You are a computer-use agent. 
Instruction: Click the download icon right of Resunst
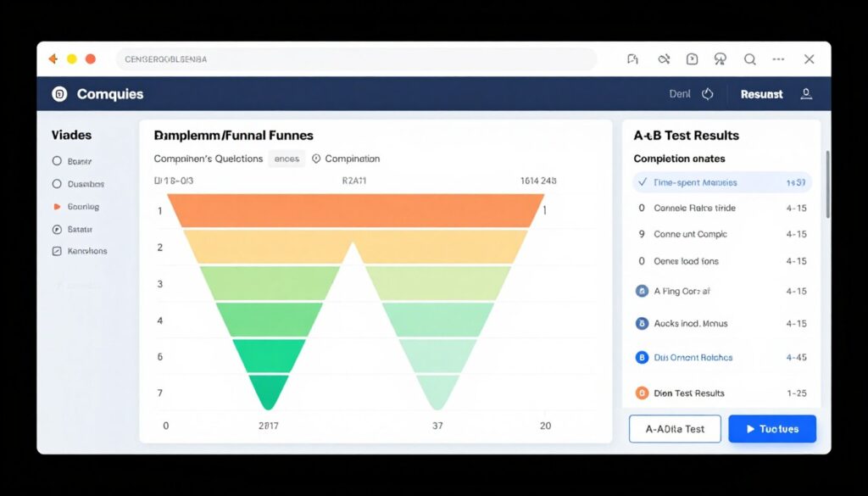(x=805, y=94)
